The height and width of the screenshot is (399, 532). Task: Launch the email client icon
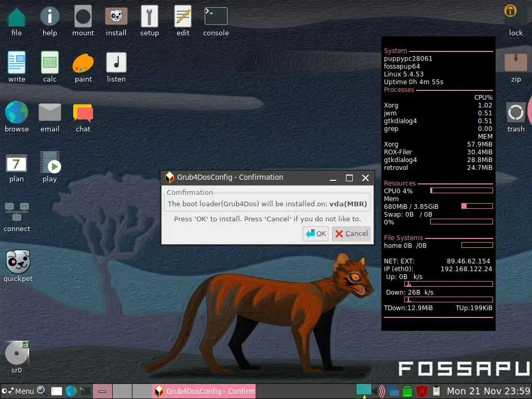(x=49, y=112)
